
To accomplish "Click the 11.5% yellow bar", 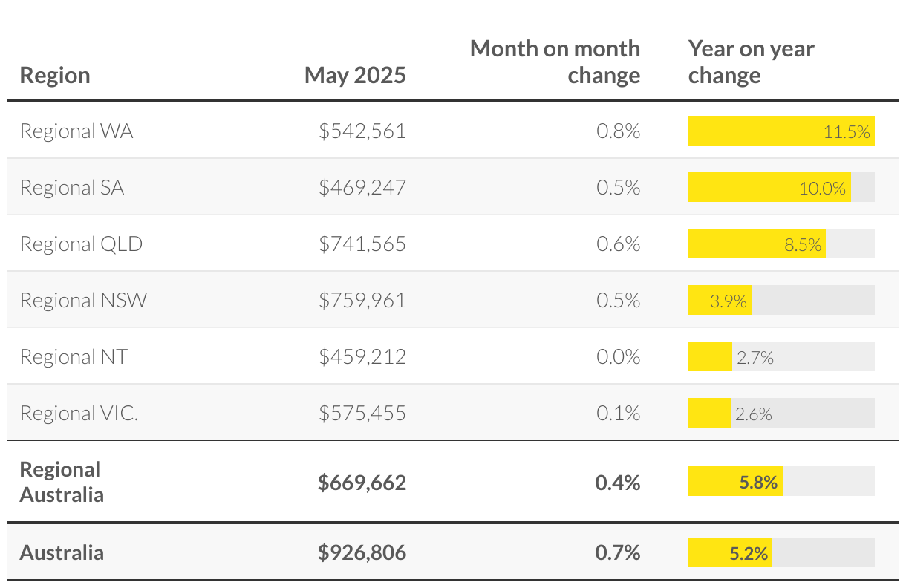I will 780,131.
